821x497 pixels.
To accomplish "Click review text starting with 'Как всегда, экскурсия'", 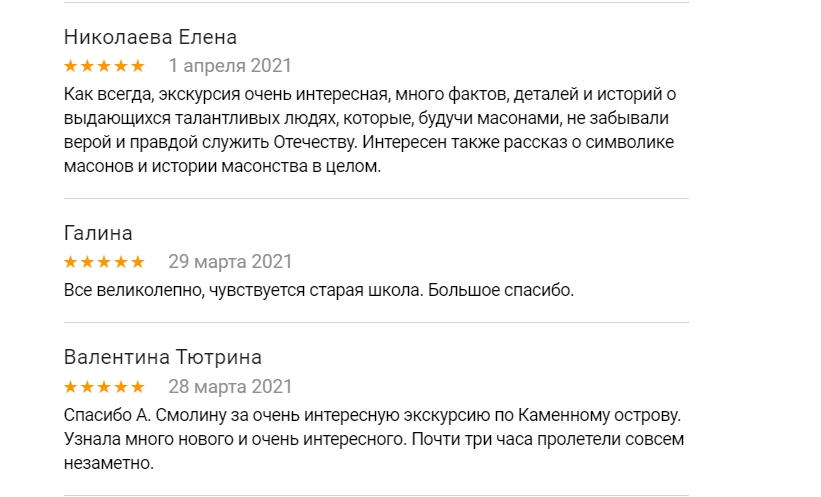I will [x=370, y=130].
